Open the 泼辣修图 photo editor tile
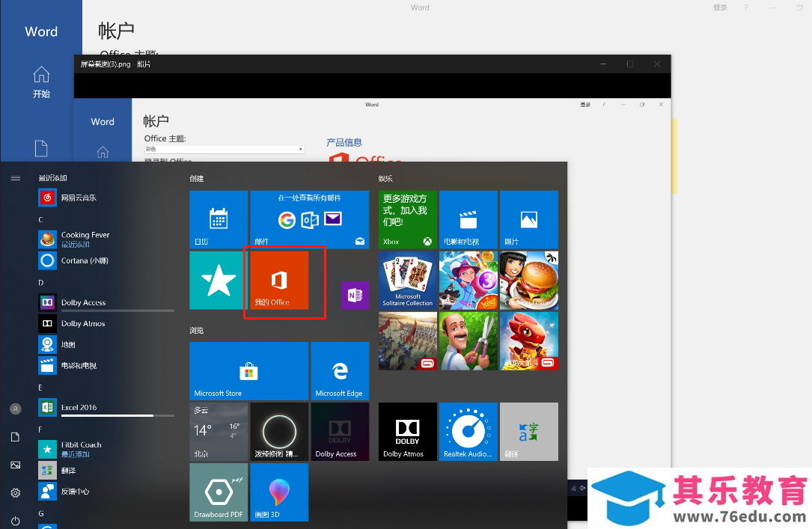Image resolution: width=812 pixels, height=529 pixels. pyautogui.click(x=279, y=432)
